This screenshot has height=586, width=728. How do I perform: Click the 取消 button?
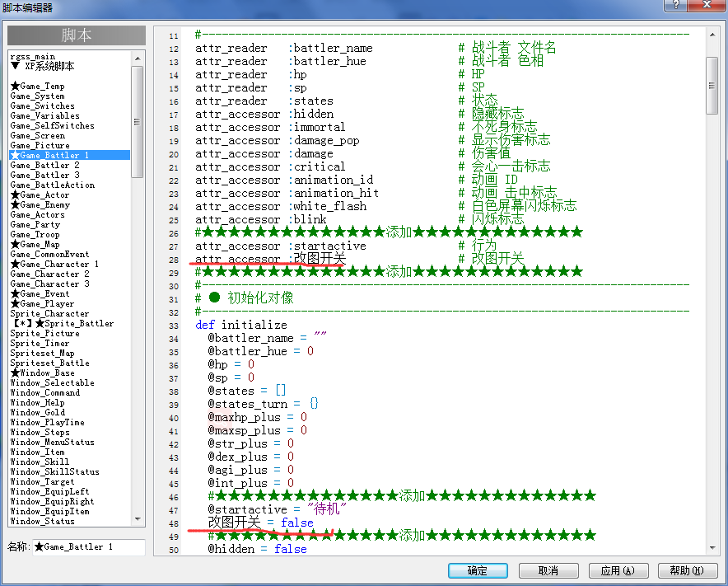(548, 570)
